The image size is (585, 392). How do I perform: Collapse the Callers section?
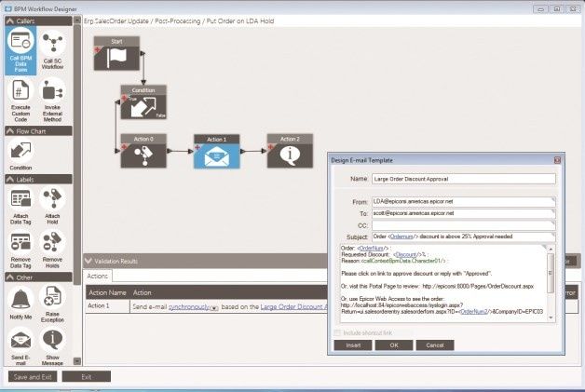click(x=10, y=20)
